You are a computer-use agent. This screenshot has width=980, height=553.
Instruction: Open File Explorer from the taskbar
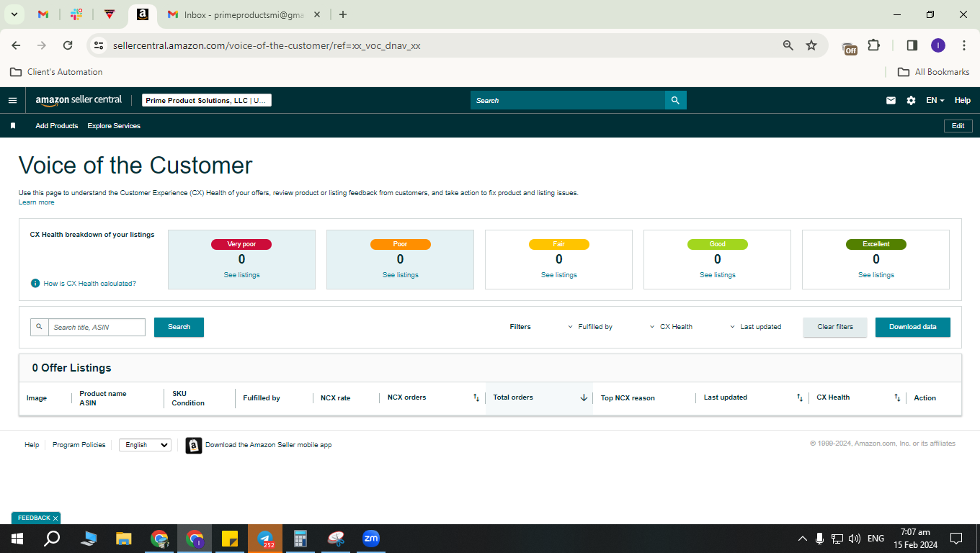coord(124,539)
